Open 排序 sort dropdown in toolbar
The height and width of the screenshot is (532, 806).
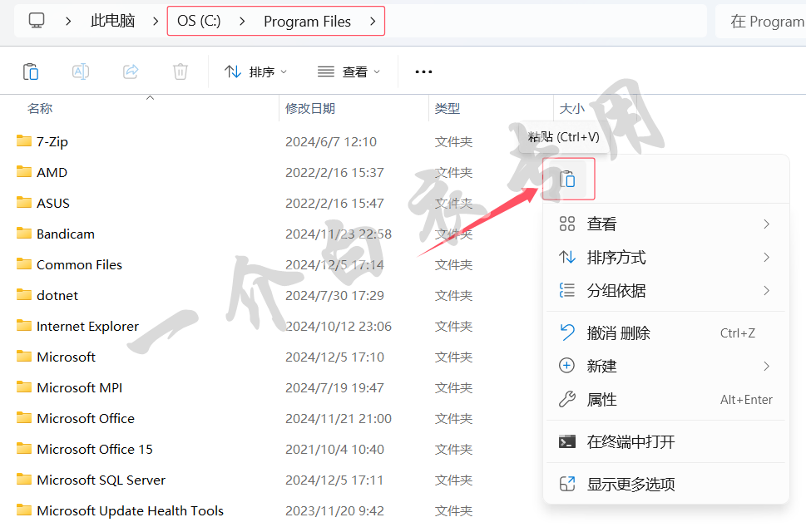coord(255,71)
